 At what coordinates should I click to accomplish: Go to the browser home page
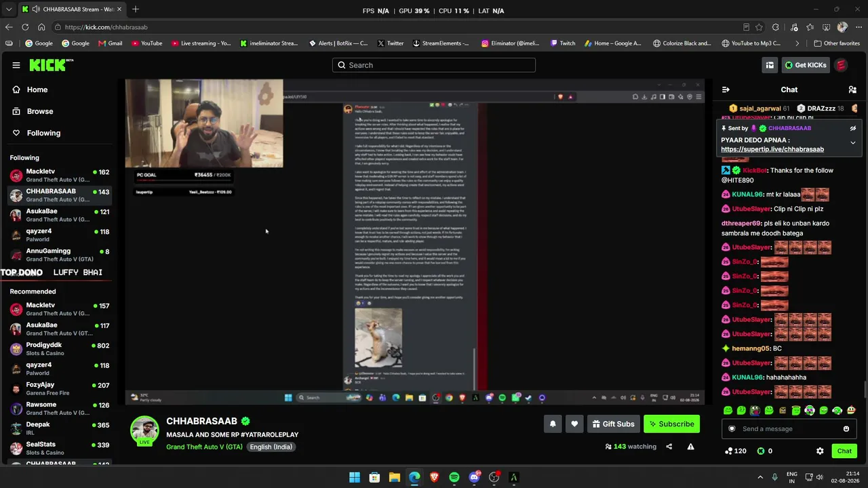41,27
